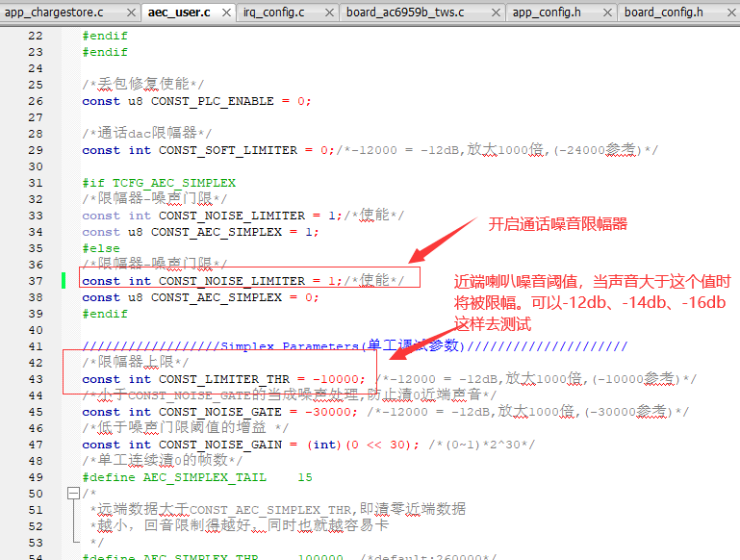Click the comment on line 25
Image resolution: width=740 pixels, height=560 pixels.
(x=143, y=85)
